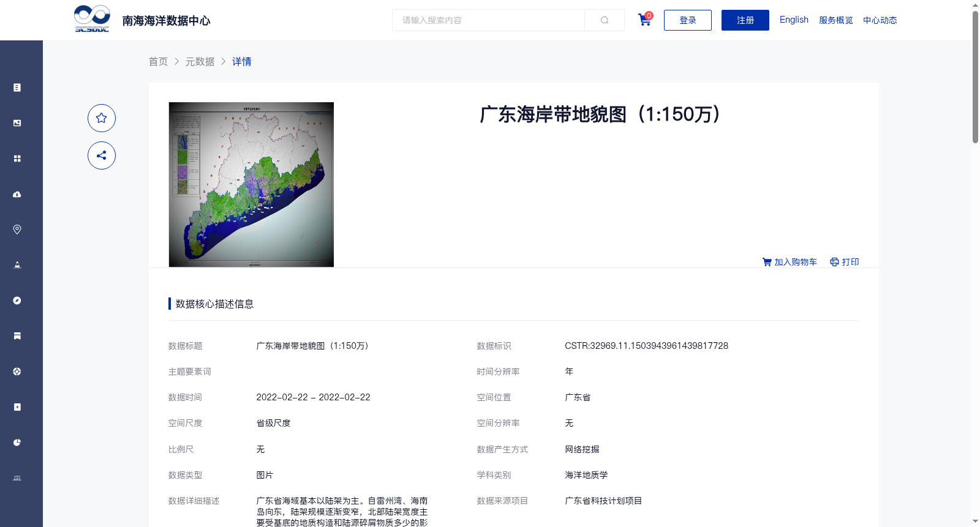Open the Guangdong coastal map thumbnail
This screenshot has width=980, height=527.
point(251,184)
